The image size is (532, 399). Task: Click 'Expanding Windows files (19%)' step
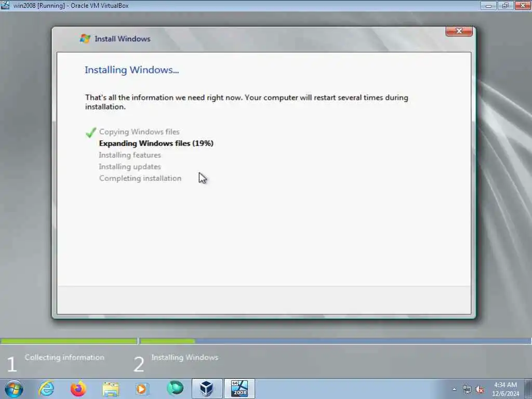tap(156, 143)
